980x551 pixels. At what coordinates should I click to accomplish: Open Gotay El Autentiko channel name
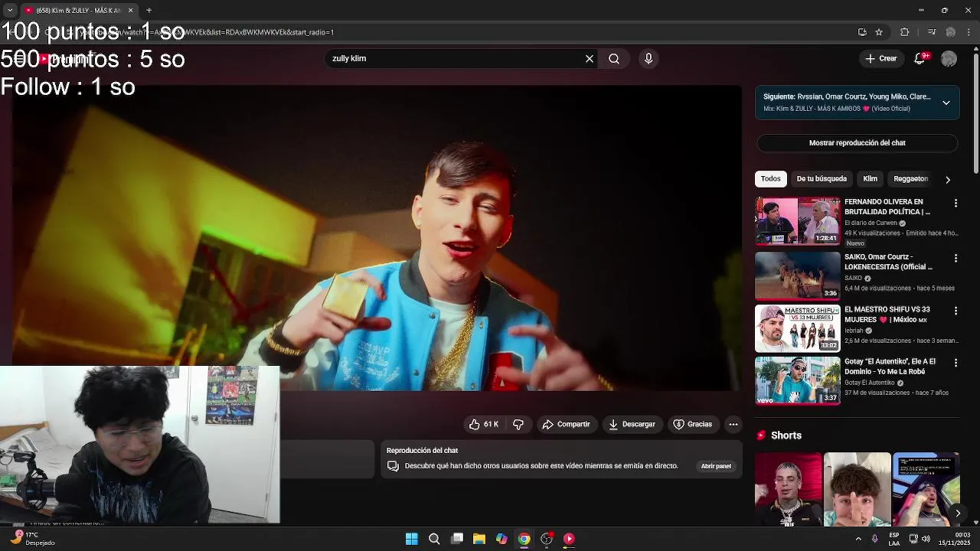click(869, 383)
